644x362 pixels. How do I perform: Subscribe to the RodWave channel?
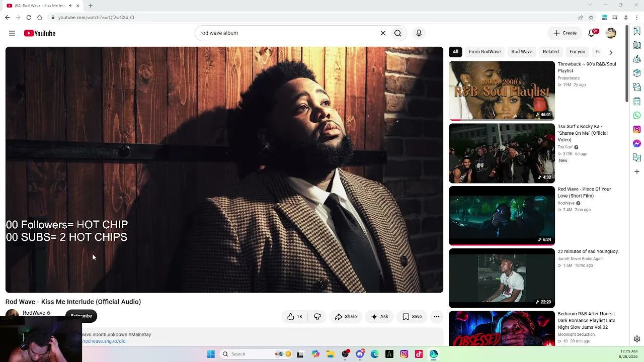point(81,316)
